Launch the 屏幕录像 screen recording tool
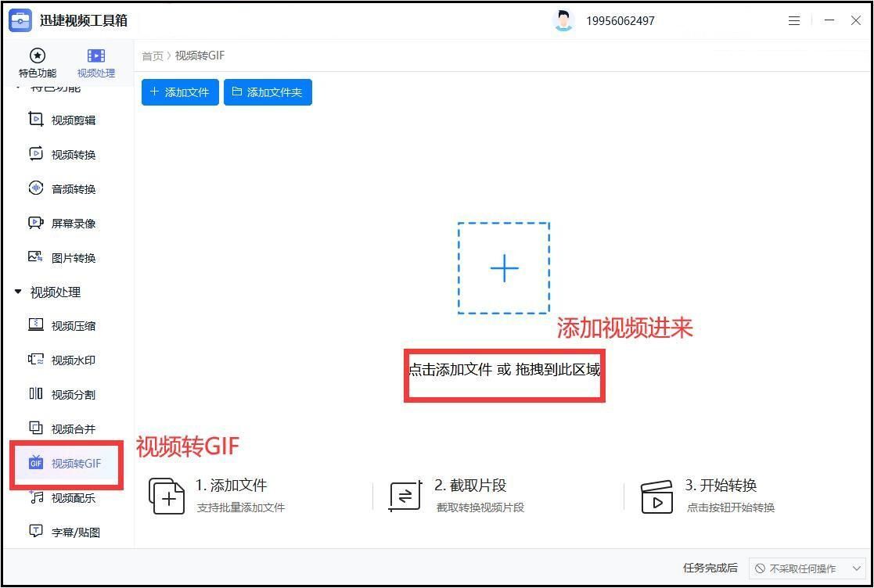Viewport: 874px width, 588px height. coord(62,224)
